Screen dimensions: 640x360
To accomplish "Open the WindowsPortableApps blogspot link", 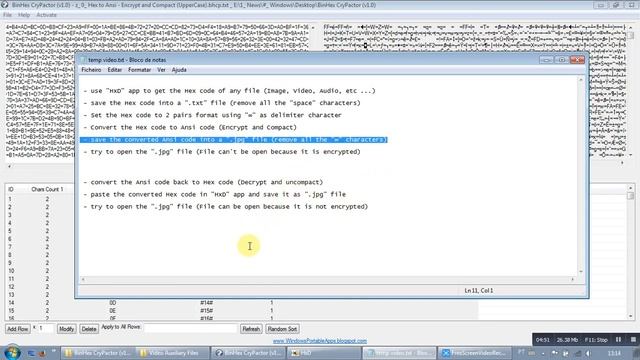I will 320,341.
